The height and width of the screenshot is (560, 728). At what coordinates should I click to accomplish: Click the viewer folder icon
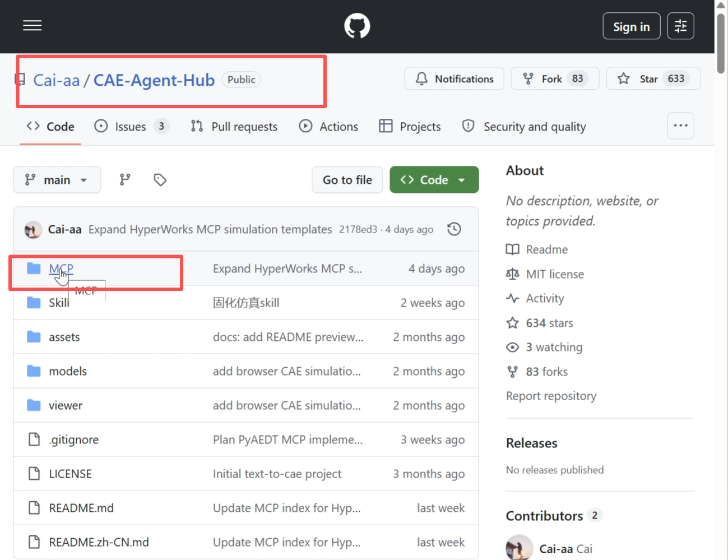click(x=34, y=405)
